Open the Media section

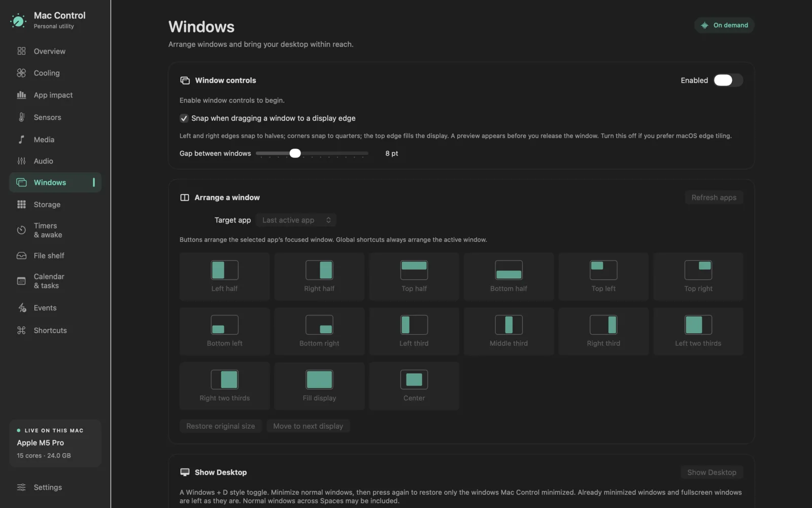(x=55, y=140)
